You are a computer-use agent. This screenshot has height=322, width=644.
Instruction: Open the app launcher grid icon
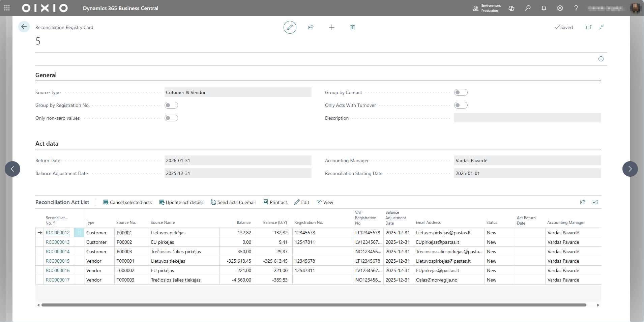click(7, 8)
